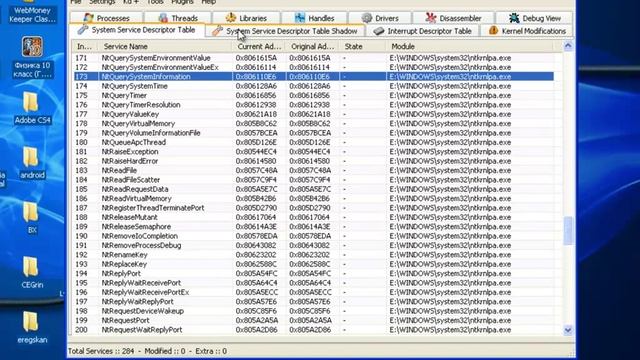Sort by the Current Ad... column header
The width and height of the screenshot is (640, 360).
[x=259, y=47]
